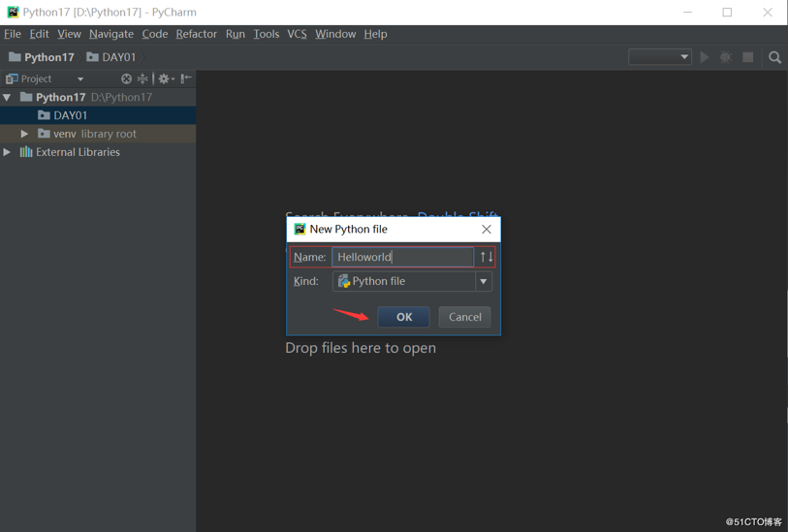Click the Scroll from Source target icon
Screen dimensions: 788x532
[126, 78]
